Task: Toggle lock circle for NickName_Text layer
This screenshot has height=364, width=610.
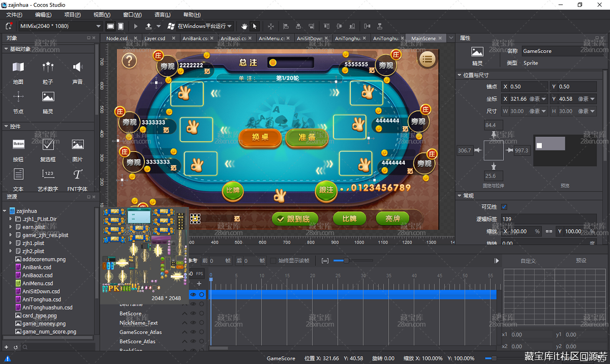Action: pos(202,323)
